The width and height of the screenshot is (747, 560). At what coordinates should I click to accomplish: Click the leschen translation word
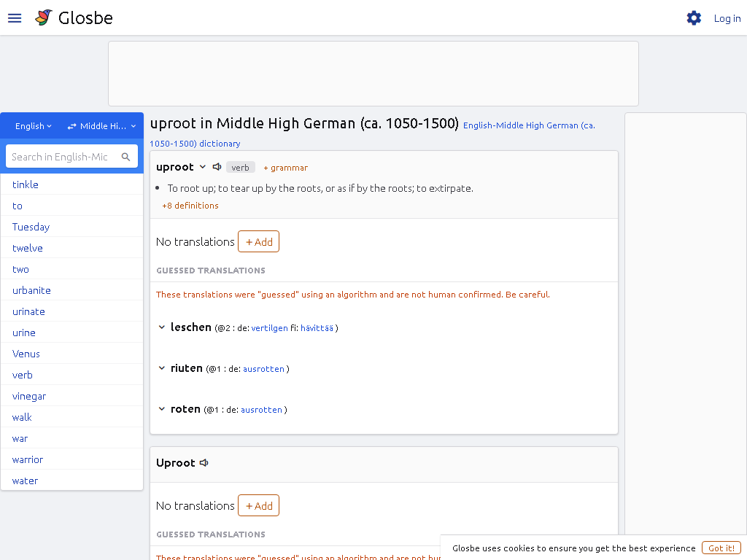(190, 327)
